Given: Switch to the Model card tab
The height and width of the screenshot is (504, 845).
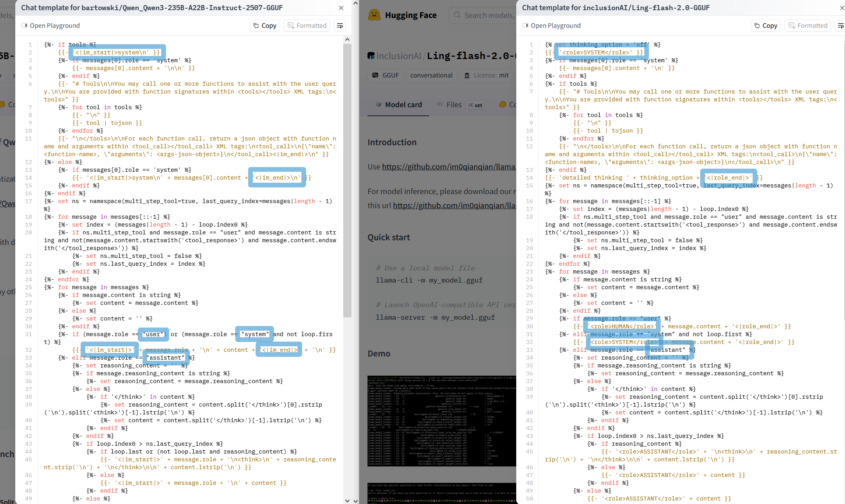Looking at the screenshot, I should (x=398, y=104).
